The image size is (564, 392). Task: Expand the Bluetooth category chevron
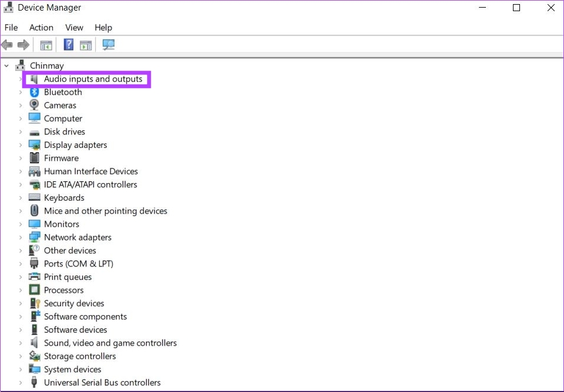point(21,92)
